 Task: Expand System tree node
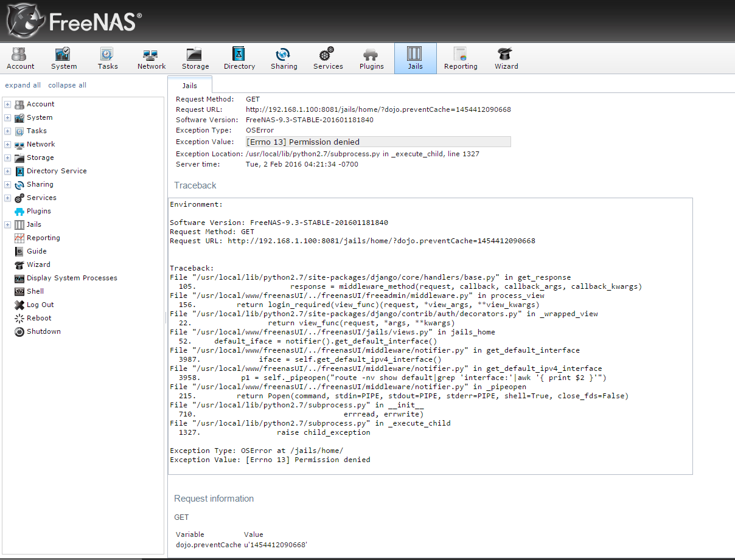(x=7, y=118)
